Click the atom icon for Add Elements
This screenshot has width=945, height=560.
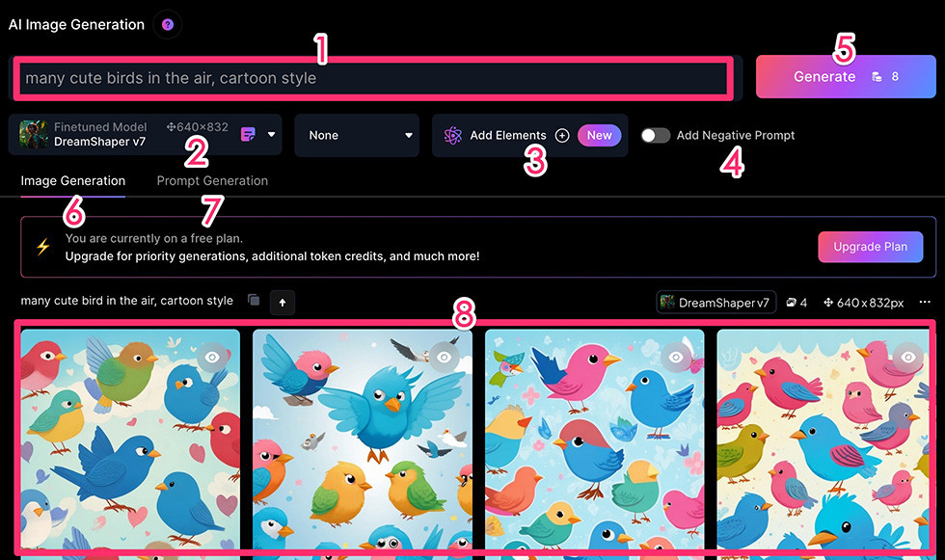(x=452, y=136)
